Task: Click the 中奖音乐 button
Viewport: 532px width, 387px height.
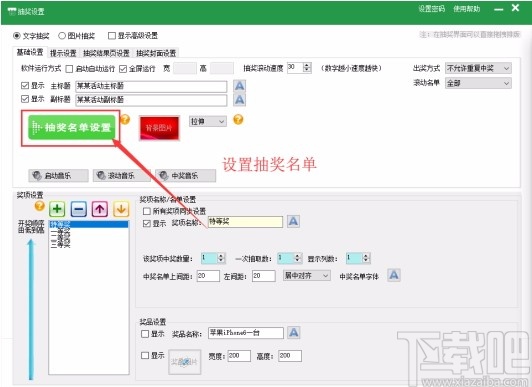Action: (x=186, y=176)
